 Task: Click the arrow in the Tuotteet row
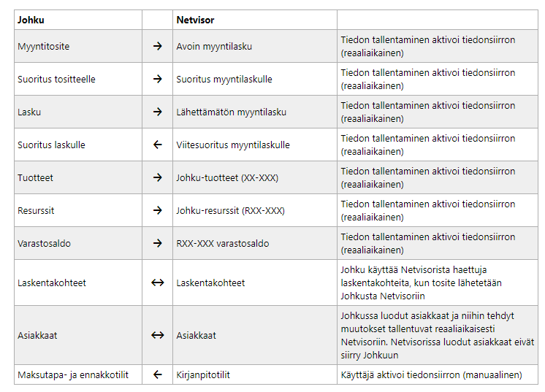coord(158,178)
